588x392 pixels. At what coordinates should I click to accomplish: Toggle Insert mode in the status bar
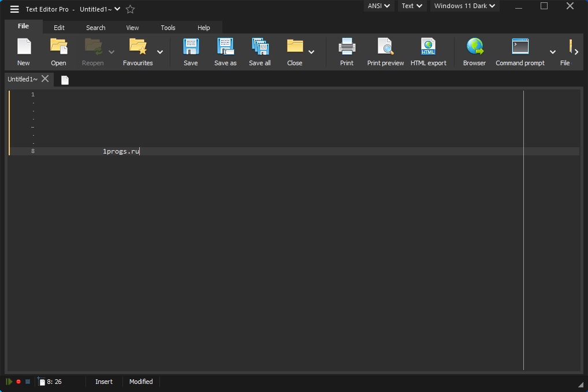[103, 381]
